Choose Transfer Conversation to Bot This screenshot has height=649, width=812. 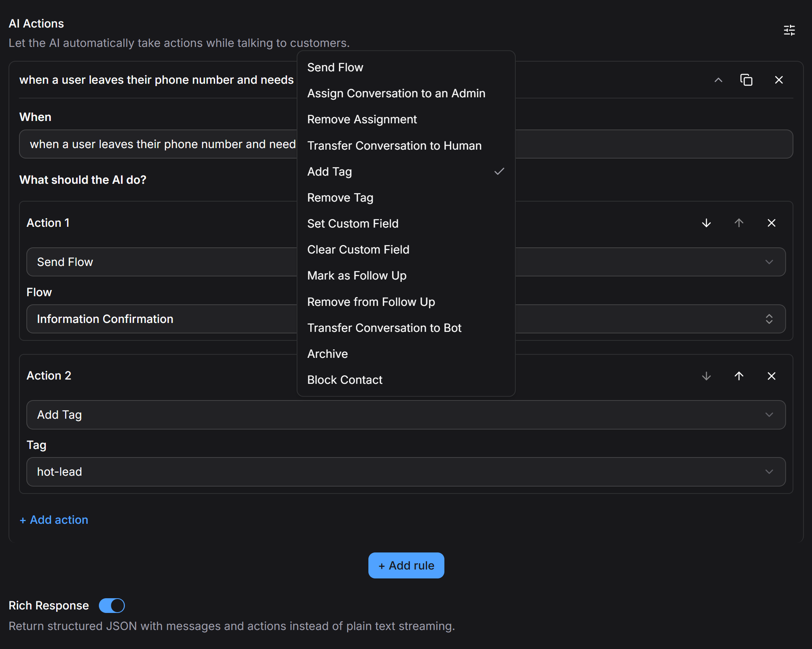(406, 328)
